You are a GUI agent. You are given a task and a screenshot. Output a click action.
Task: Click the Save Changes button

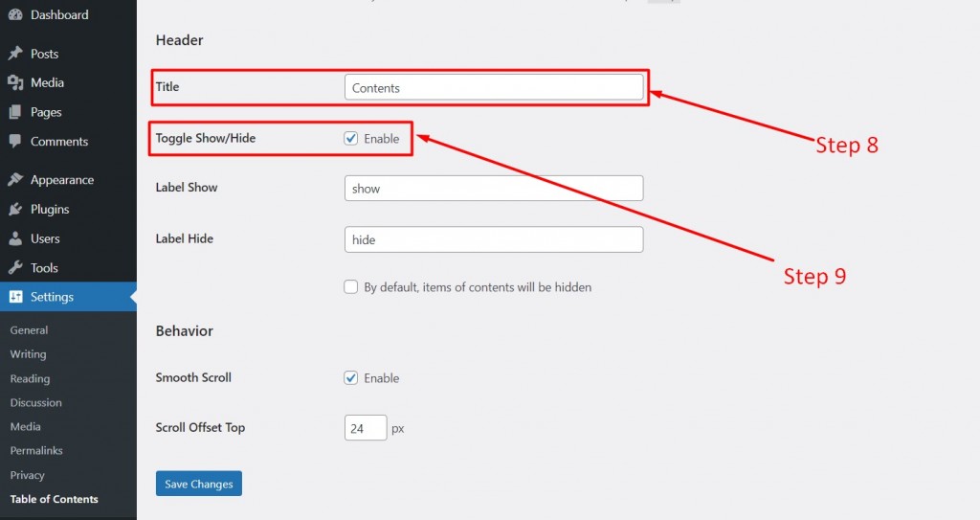[x=199, y=484]
